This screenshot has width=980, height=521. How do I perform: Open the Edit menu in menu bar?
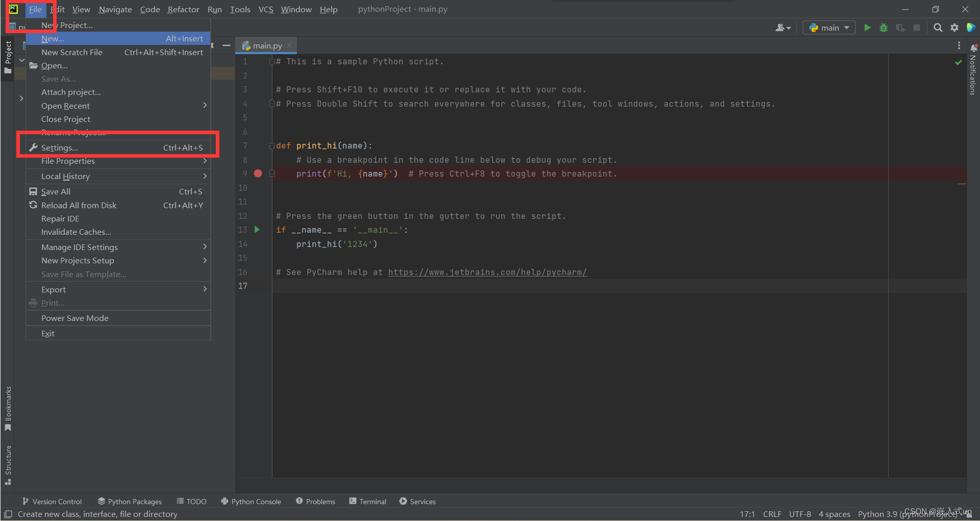click(57, 9)
